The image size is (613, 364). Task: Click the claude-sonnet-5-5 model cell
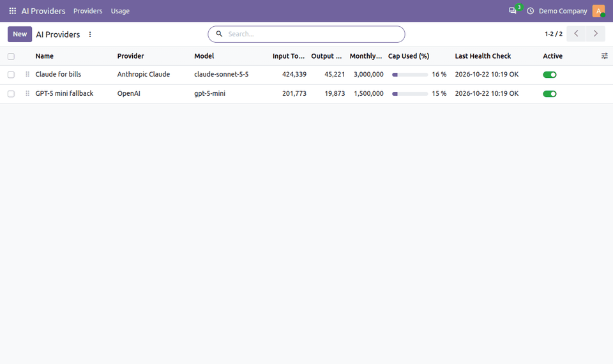point(222,74)
